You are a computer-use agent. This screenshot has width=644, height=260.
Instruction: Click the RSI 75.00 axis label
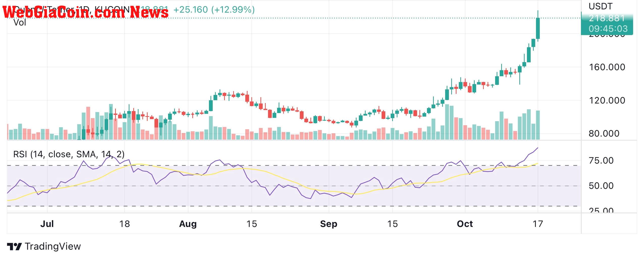point(601,161)
